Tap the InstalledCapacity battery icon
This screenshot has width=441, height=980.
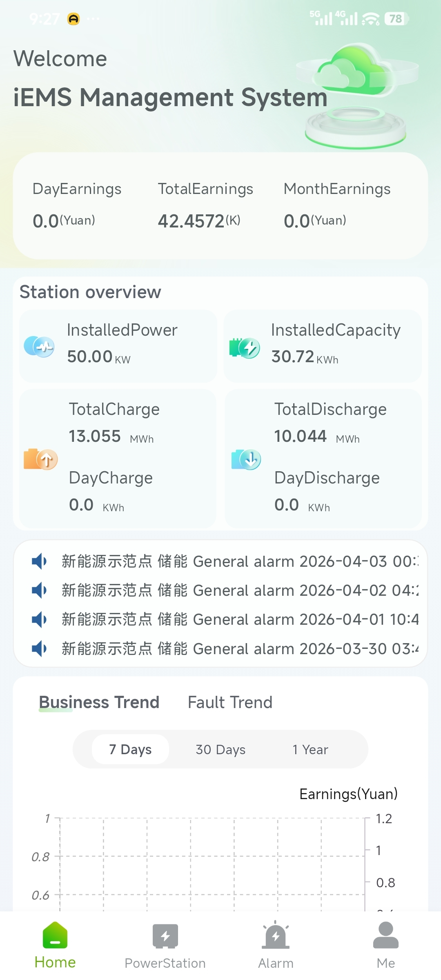coord(245,348)
